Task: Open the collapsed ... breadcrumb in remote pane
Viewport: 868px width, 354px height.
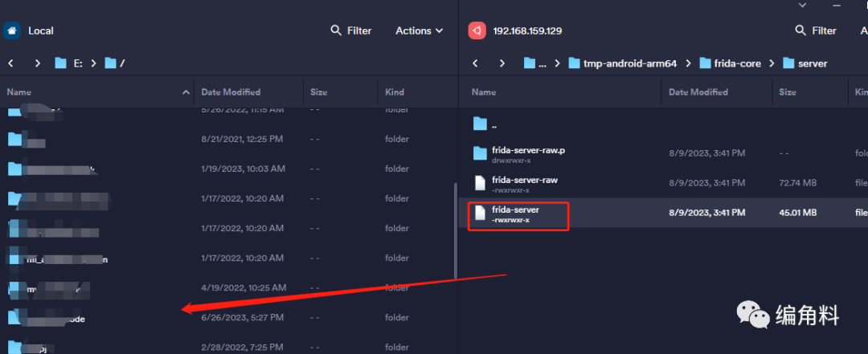Action: pos(535,63)
